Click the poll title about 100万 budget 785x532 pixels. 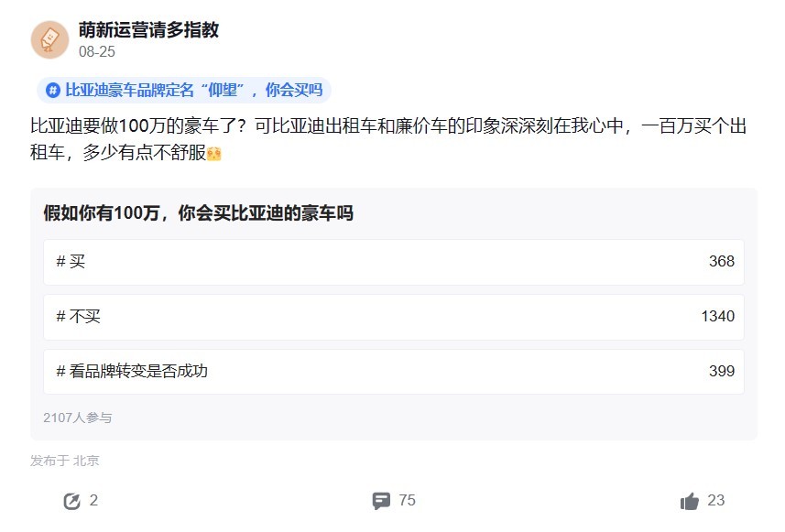198,213
